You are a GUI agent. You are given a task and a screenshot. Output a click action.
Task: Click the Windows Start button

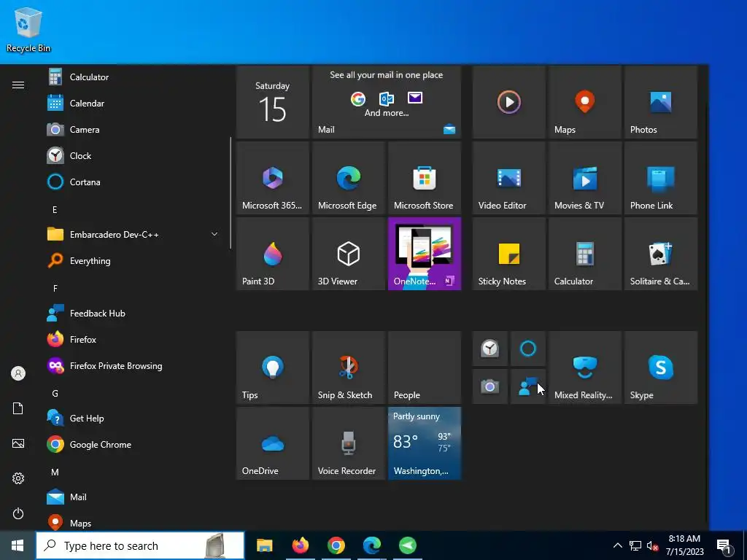[18, 545]
